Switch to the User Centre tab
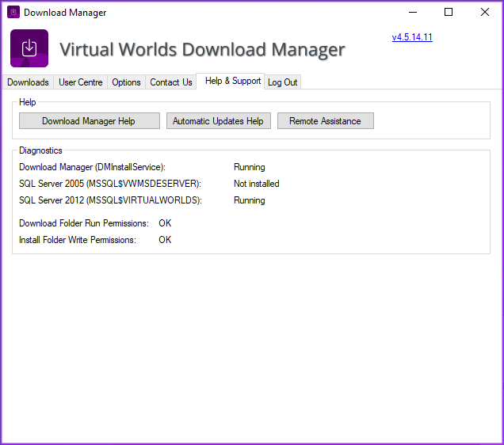504x445 pixels. [x=80, y=82]
